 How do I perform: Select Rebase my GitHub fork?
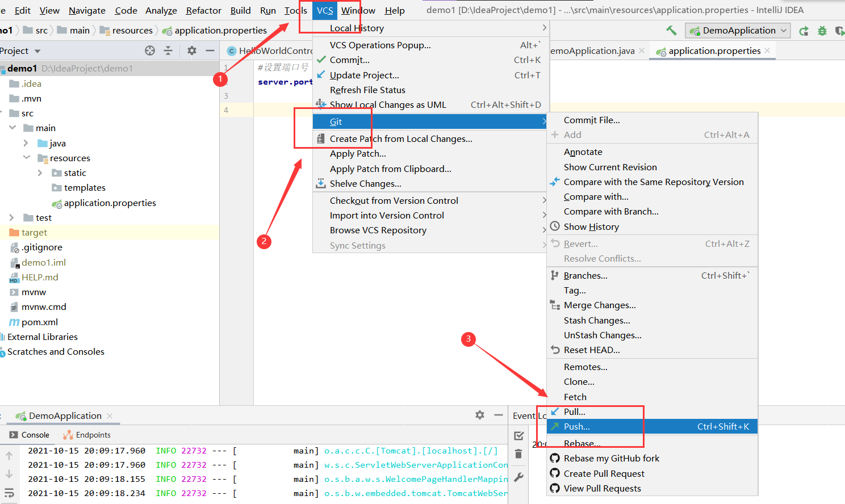point(652,458)
